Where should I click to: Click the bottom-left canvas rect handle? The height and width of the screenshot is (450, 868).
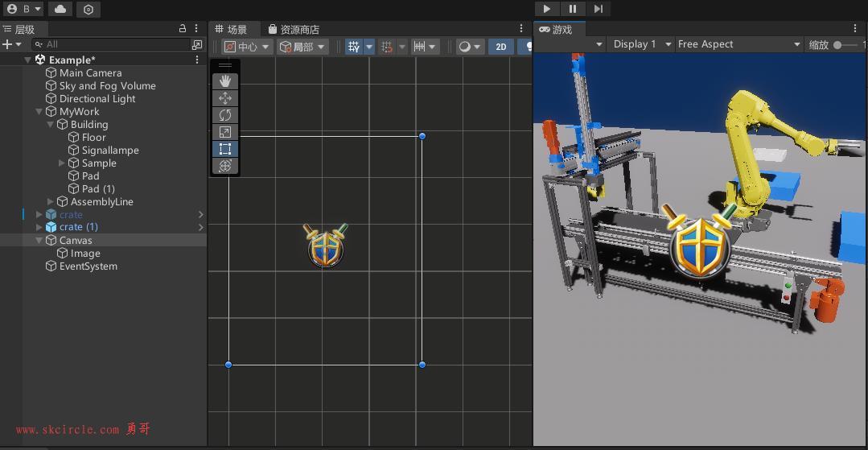(x=228, y=365)
